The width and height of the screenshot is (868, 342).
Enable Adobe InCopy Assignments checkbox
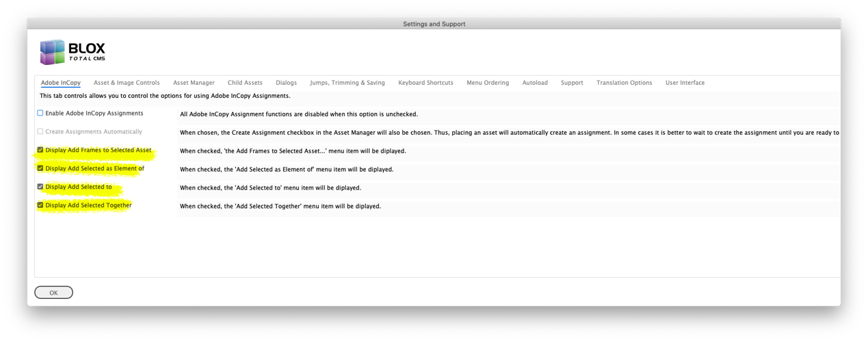(40, 114)
